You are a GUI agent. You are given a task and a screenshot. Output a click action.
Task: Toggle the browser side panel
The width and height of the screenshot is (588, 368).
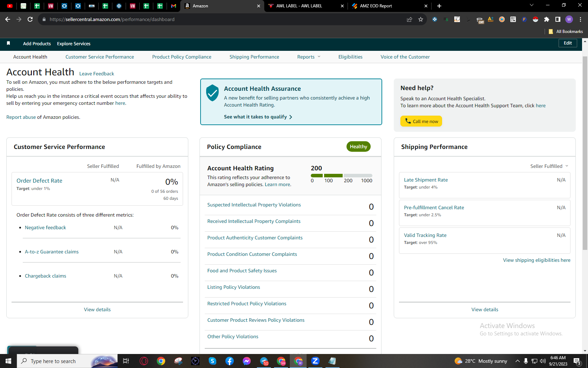pyautogui.click(x=558, y=19)
